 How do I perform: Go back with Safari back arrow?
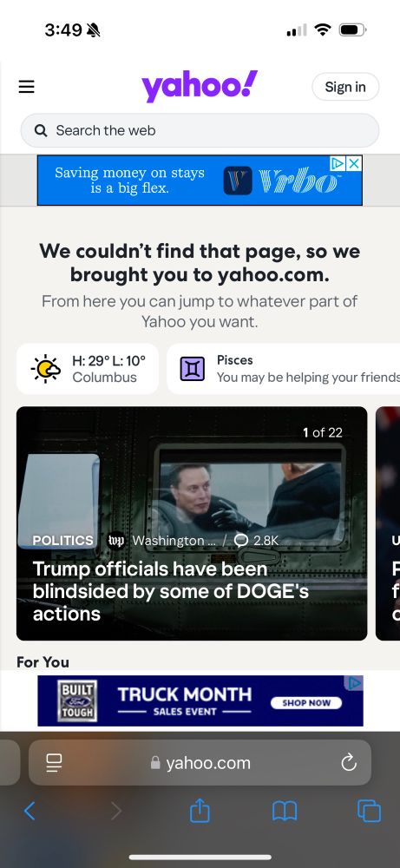(30, 812)
